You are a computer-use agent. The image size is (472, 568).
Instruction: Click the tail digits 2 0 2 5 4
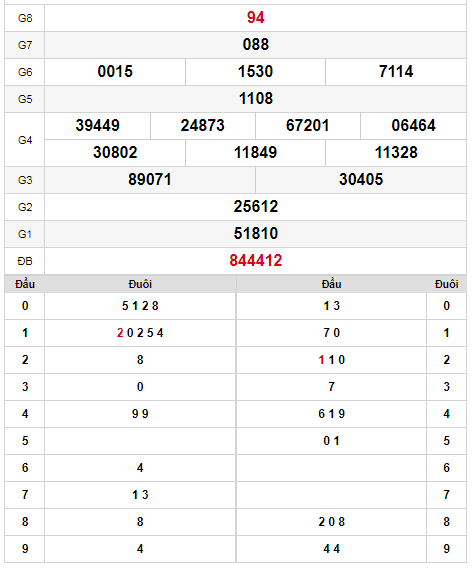coord(140,333)
